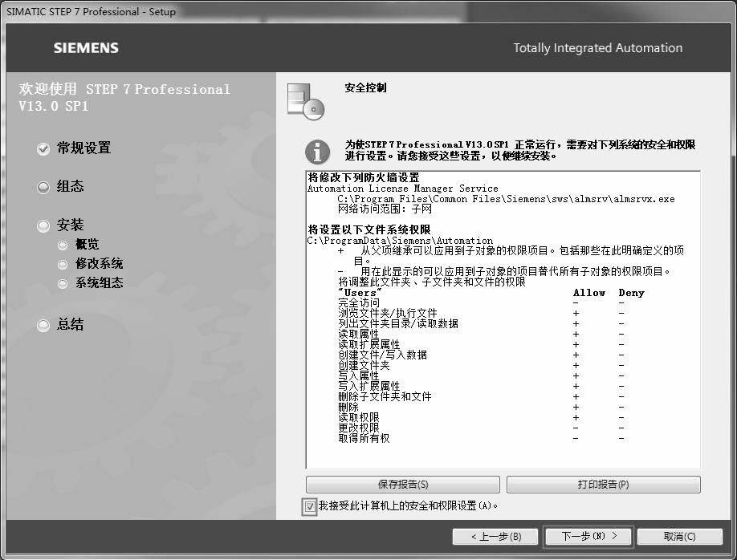Click the 修改系统 sub-step label
737x560 pixels.
[x=100, y=264]
